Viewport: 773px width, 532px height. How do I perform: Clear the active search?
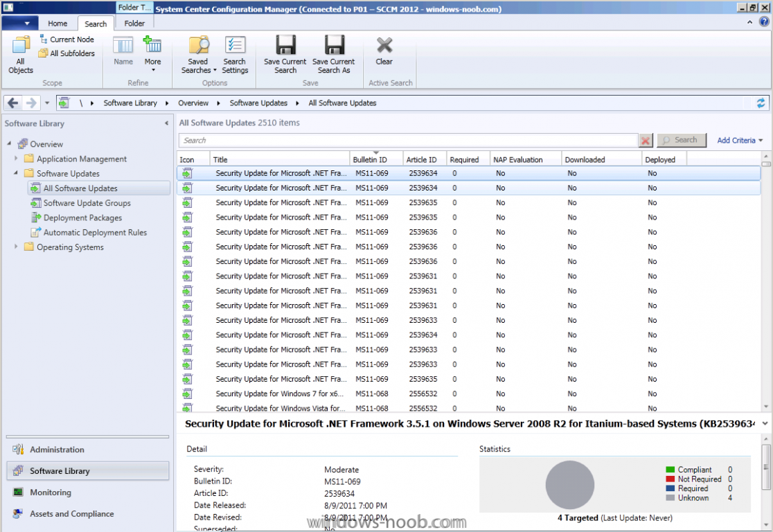[x=384, y=51]
